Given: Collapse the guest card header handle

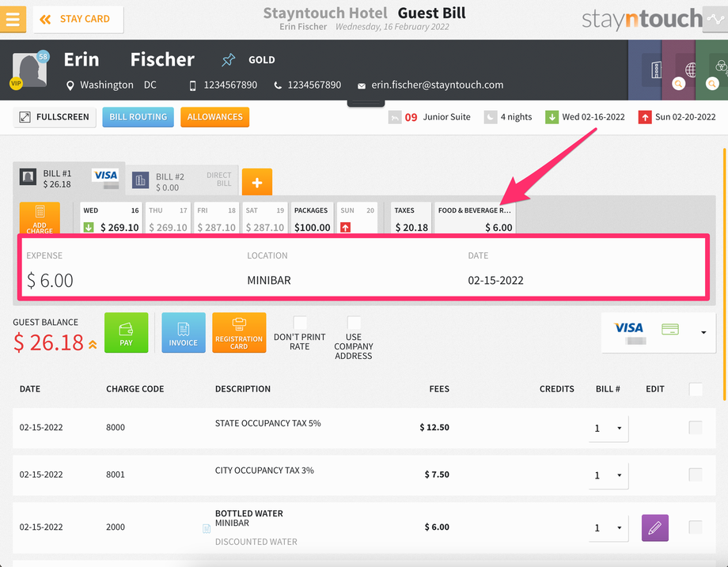Looking at the screenshot, I should pyautogui.click(x=366, y=103).
